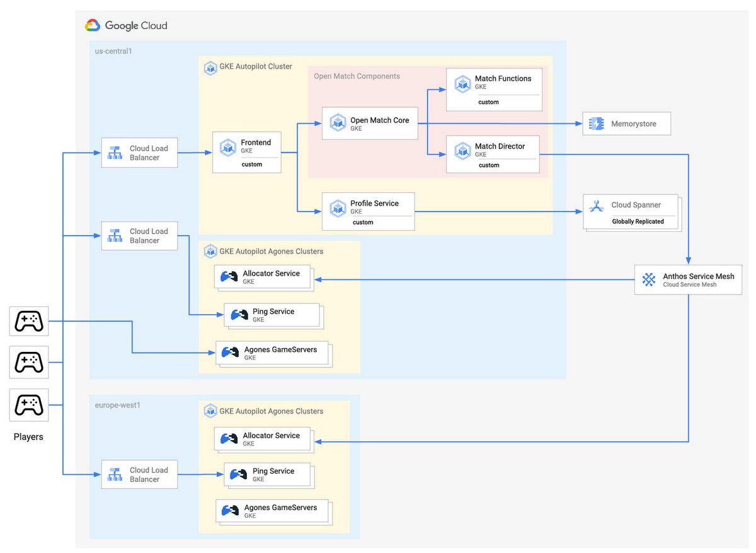The width and height of the screenshot is (756, 553).
Task: Click the Memorystore icon
Action: (595, 124)
